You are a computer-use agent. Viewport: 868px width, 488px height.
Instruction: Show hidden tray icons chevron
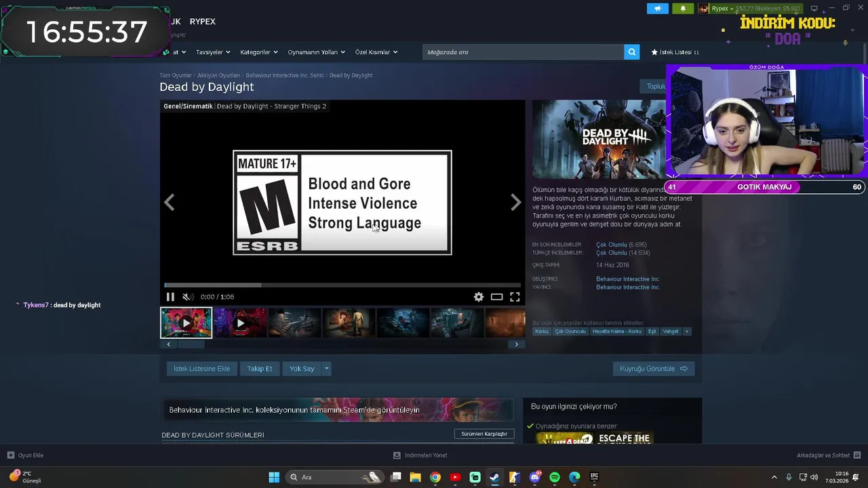click(774, 477)
